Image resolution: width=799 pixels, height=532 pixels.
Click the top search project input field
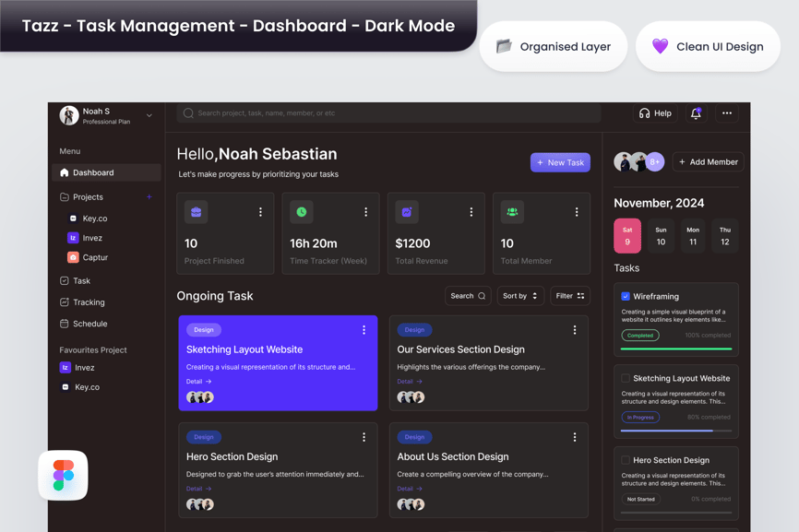[x=388, y=113]
